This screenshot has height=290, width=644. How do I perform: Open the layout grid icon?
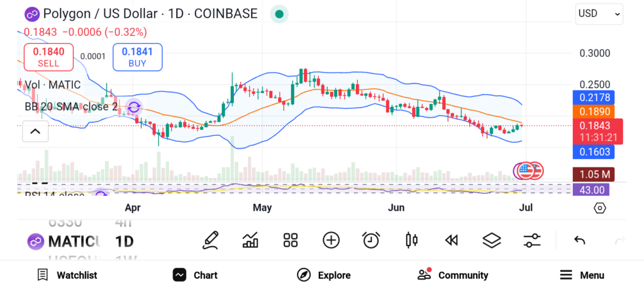point(291,240)
